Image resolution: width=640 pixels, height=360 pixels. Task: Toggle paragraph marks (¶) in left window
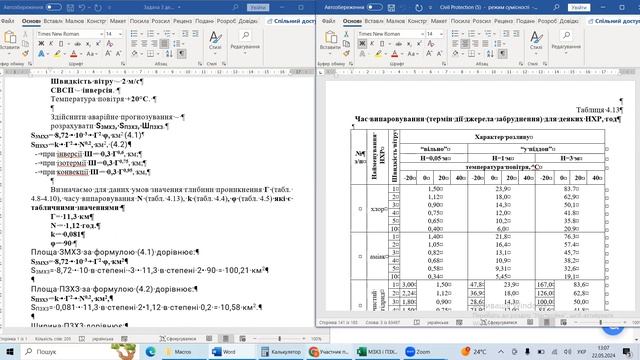click(x=182, y=53)
